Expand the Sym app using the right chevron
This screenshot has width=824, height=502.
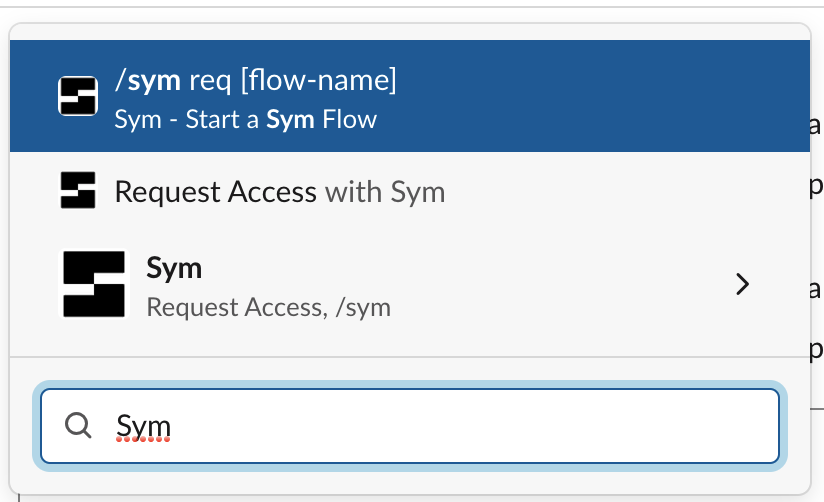pyautogui.click(x=742, y=285)
